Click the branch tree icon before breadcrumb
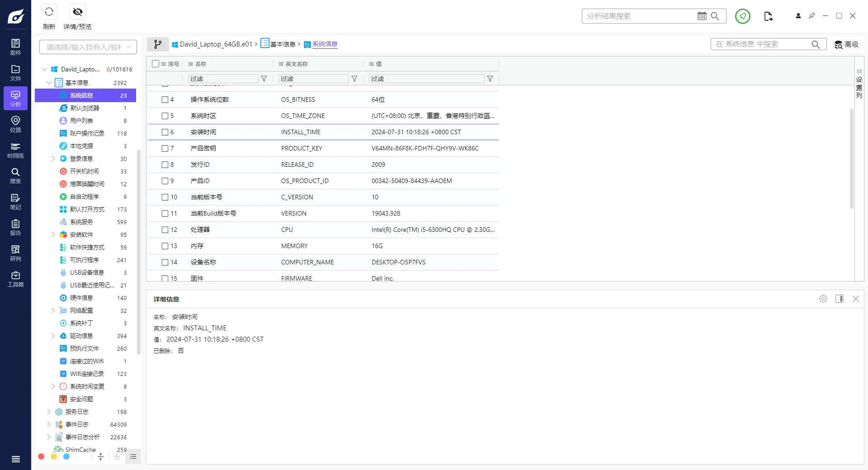Image resolution: width=868 pixels, height=470 pixels. tap(158, 44)
